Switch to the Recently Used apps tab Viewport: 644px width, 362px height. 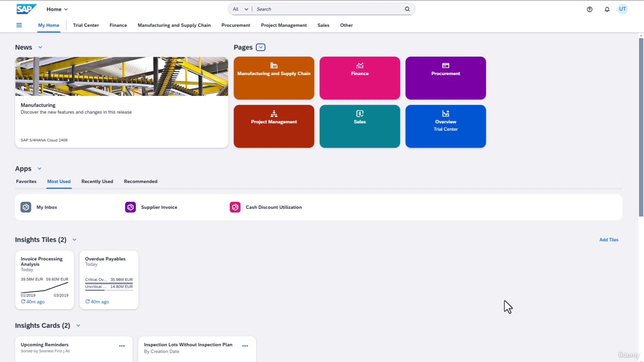click(x=97, y=181)
